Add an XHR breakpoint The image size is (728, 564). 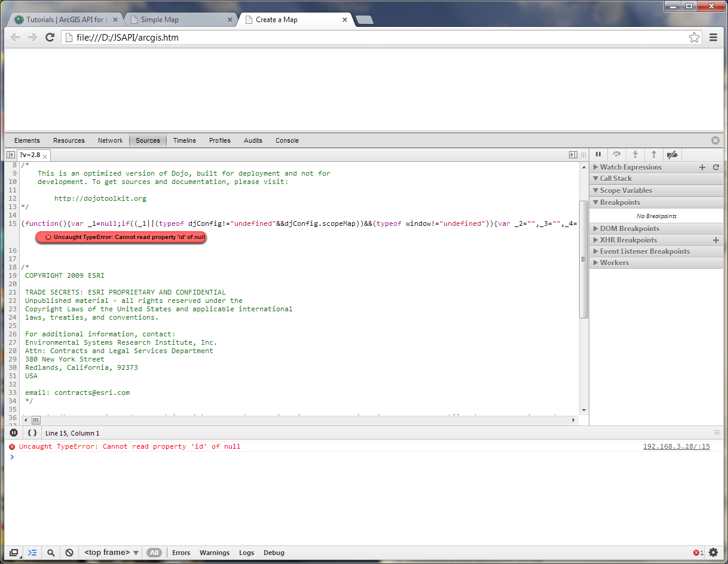click(x=716, y=240)
